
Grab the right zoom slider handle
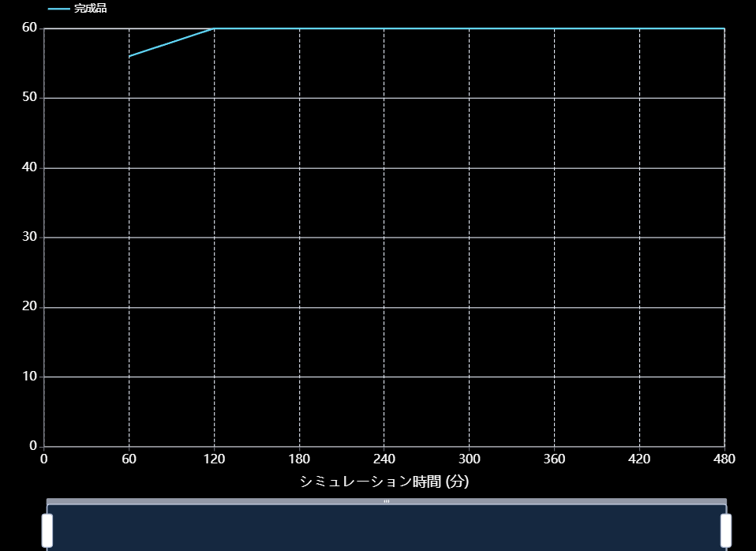(726, 530)
